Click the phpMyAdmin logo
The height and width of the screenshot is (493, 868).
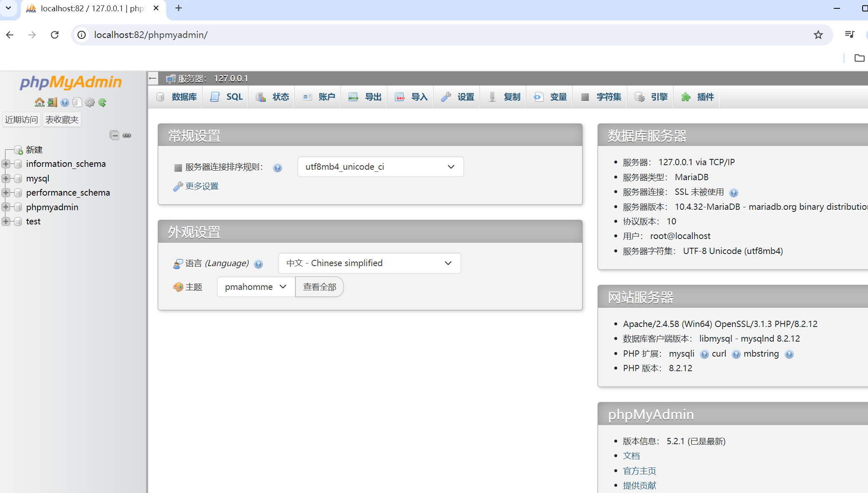pyautogui.click(x=71, y=82)
